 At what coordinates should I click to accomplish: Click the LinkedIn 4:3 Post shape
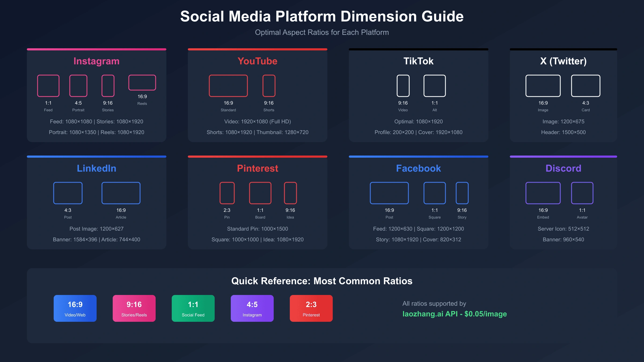click(68, 193)
